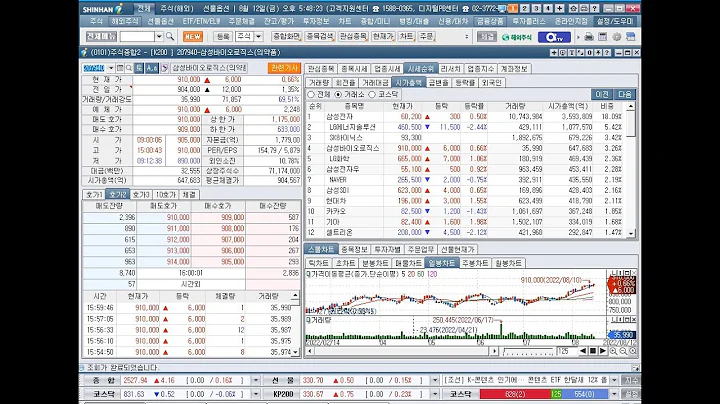This screenshot has height=404, width=720.
Task: Open the 투자정보 main menu
Action: [x=316, y=21]
